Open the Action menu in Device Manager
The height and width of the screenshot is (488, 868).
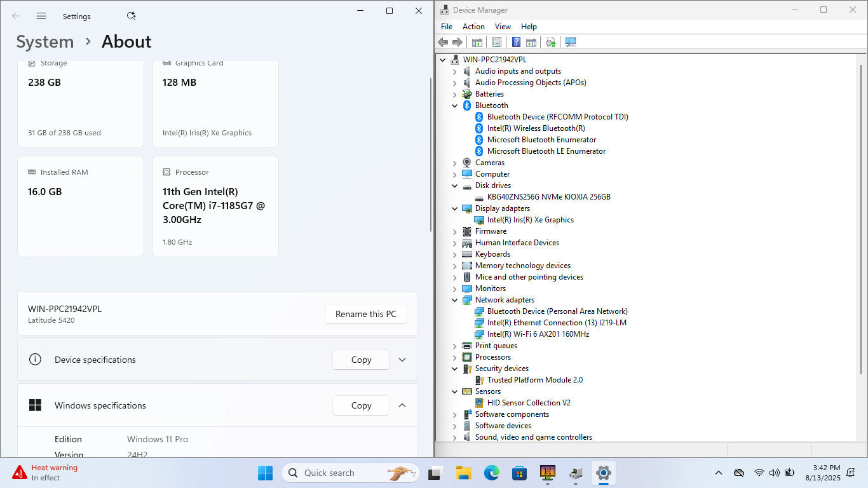tap(473, 27)
